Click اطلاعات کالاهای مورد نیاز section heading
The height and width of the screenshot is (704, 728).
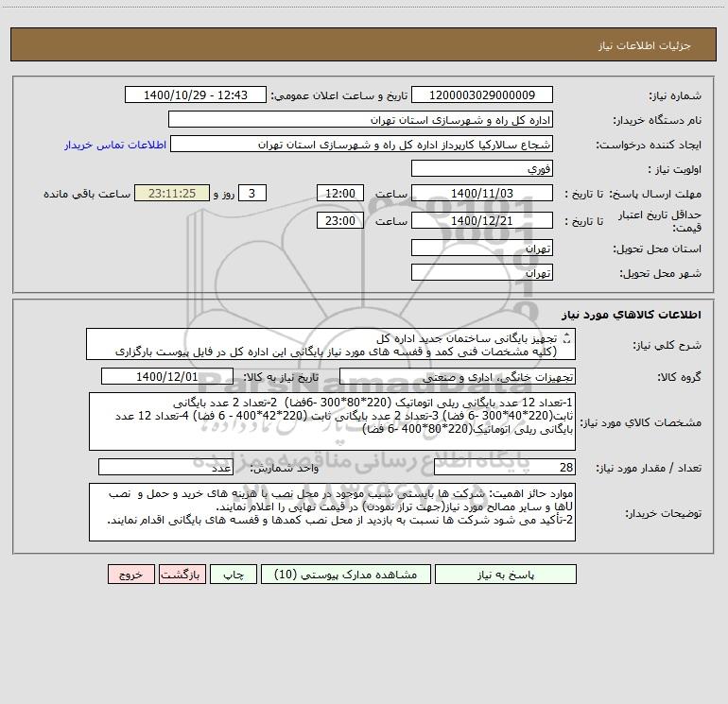[632, 315]
